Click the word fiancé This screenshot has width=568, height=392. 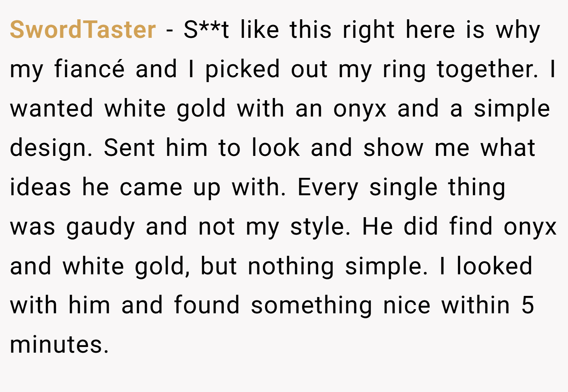(89, 69)
